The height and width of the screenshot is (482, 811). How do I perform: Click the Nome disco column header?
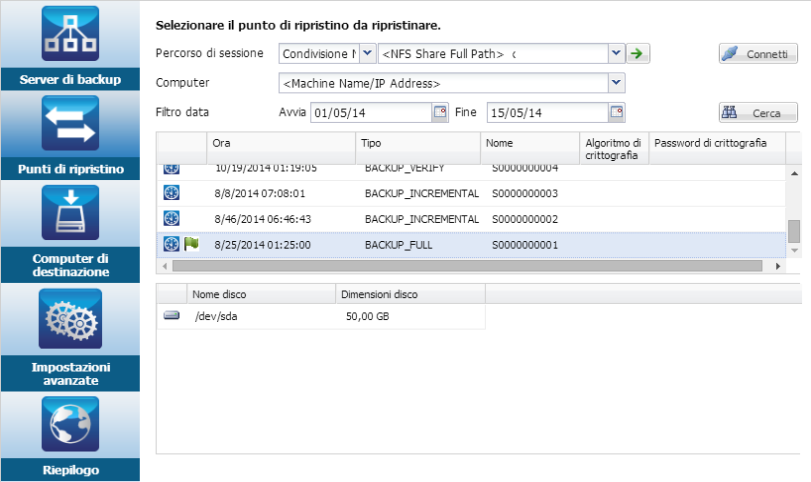(x=261, y=294)
